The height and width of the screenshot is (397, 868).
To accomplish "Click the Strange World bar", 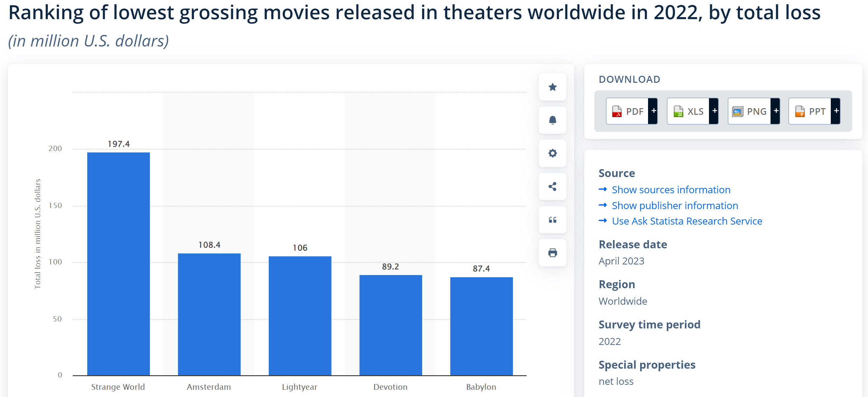I will pos(118,263).
